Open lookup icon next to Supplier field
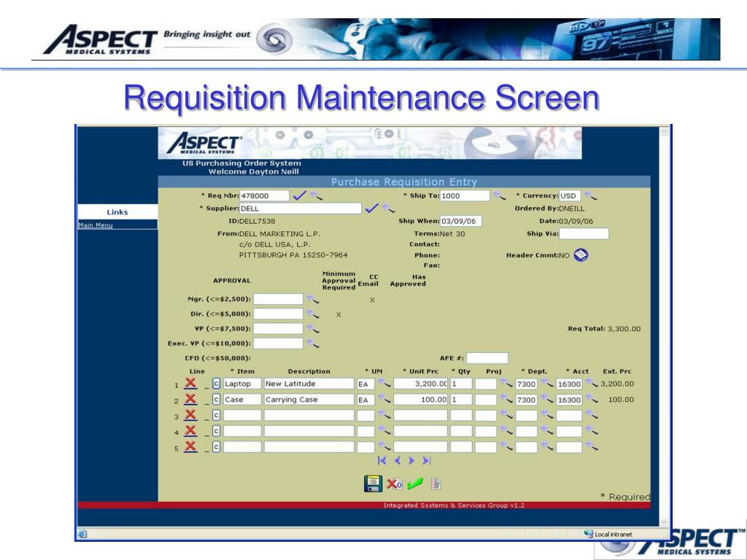The image size is (747, 560). (x=388, y=208)
